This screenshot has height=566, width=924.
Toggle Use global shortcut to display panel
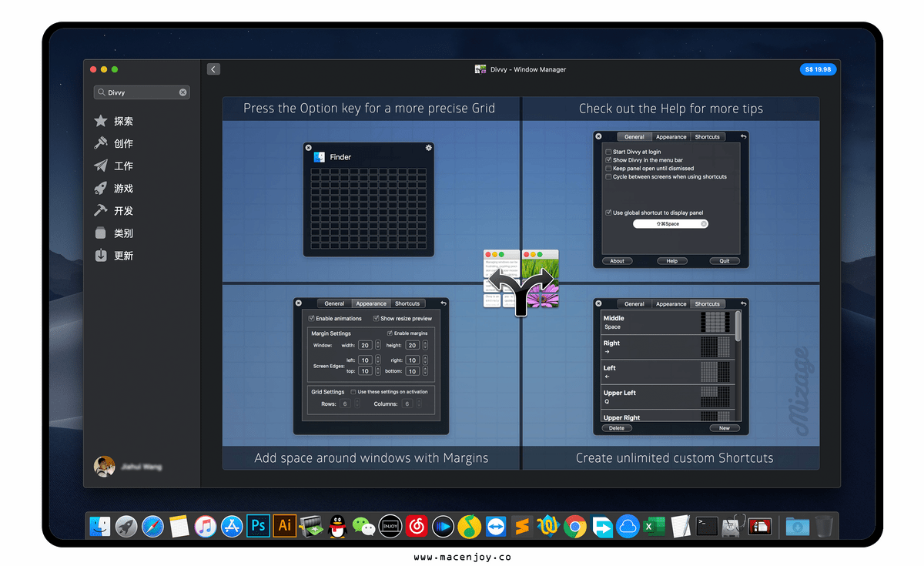pyautogui.click(x=609, y=213)
